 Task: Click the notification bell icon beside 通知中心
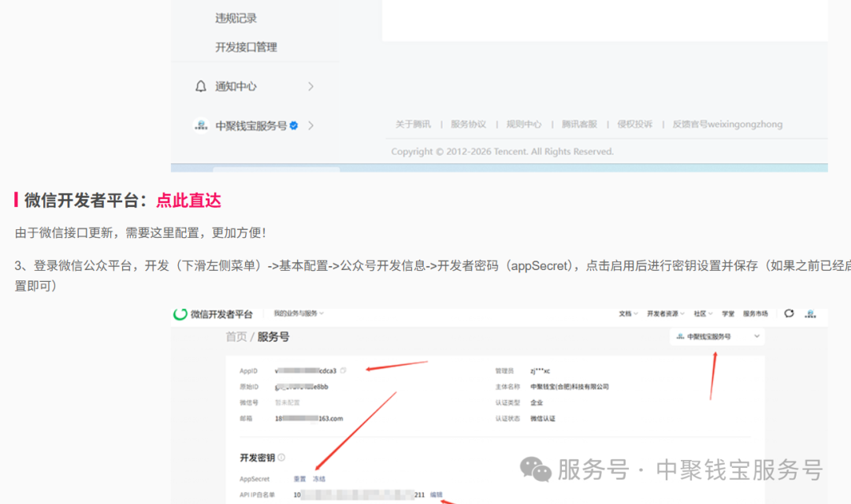(199, 86)
